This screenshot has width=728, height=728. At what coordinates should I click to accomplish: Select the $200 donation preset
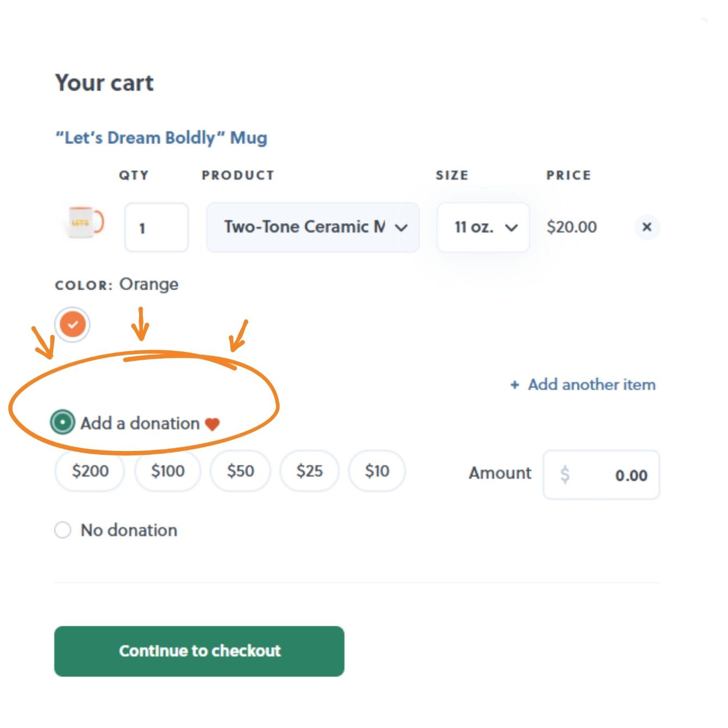click(x=90, y=471)
